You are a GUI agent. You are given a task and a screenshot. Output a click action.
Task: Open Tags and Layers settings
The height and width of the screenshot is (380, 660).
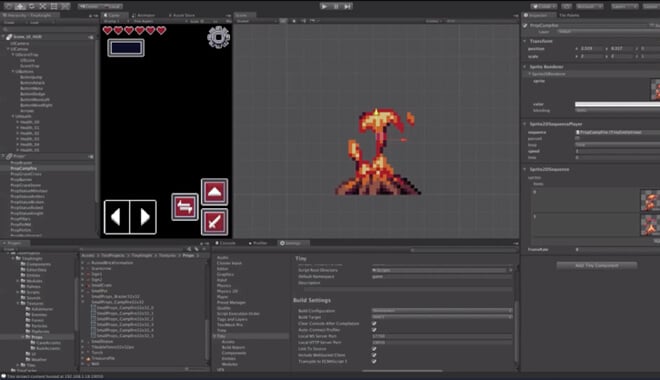pyautogui.click(x=232, y=319)
